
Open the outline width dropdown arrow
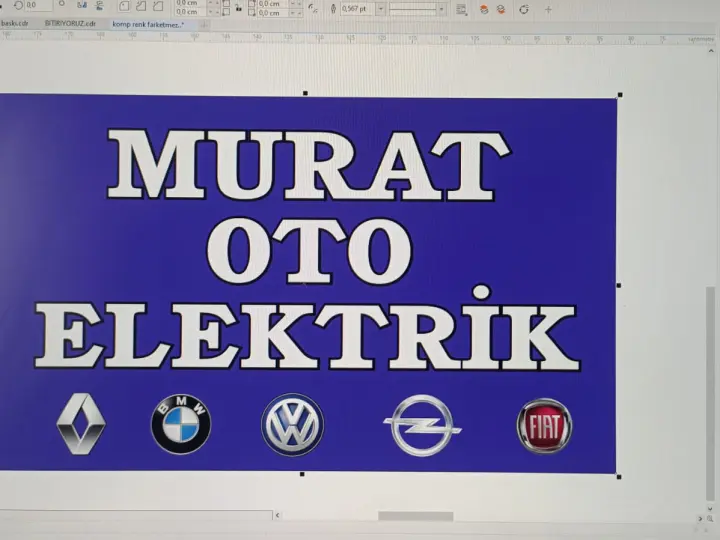381,9
